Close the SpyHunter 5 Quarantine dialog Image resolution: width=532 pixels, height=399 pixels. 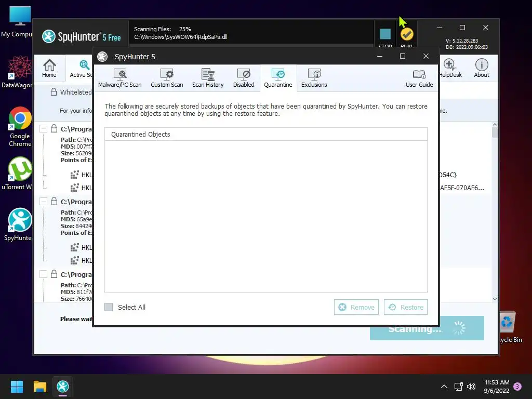tap(426, 56)
